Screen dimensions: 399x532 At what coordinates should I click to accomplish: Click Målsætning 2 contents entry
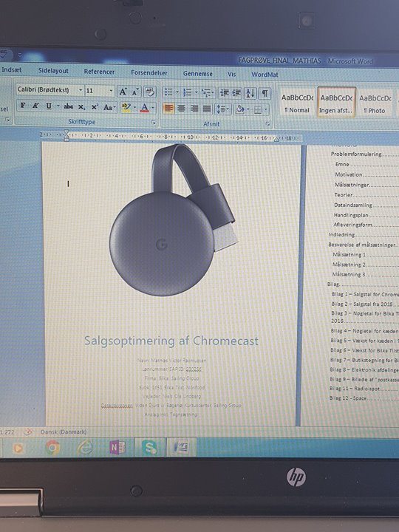(349, 265)
